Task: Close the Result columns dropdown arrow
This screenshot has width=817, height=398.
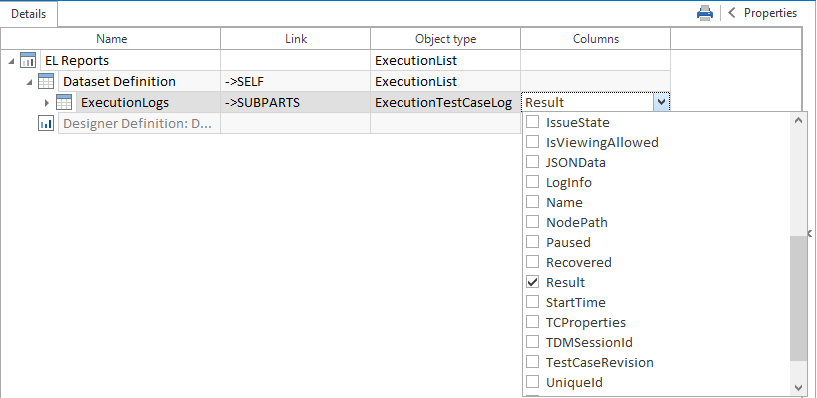Action: click(661, 103)
